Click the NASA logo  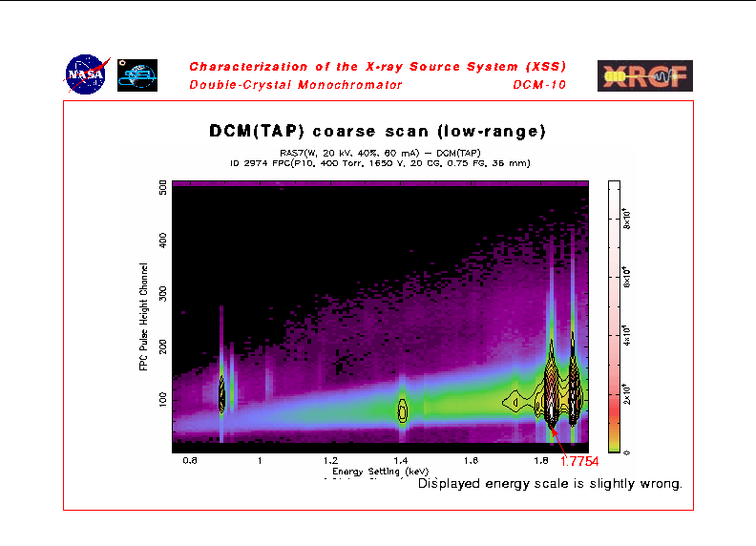pyautogui.click(x=88, y=74)
